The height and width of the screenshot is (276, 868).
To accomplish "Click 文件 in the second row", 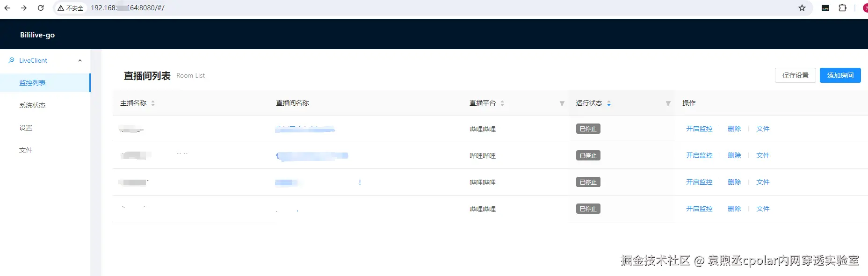I will point(763,155).
